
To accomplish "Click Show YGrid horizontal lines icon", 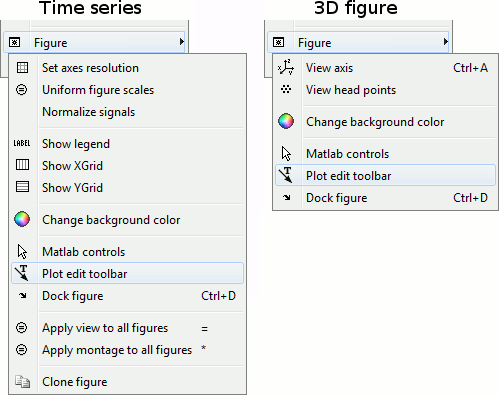I will (x=22, y=187).
